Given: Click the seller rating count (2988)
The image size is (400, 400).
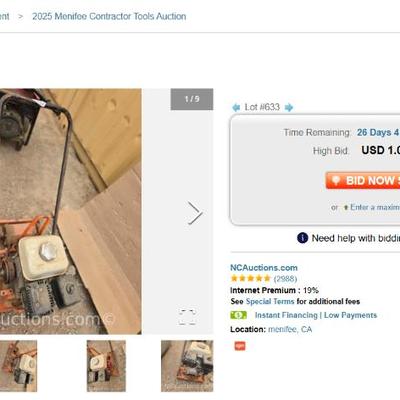Looking at the screenshot, I should pos(285,279).
